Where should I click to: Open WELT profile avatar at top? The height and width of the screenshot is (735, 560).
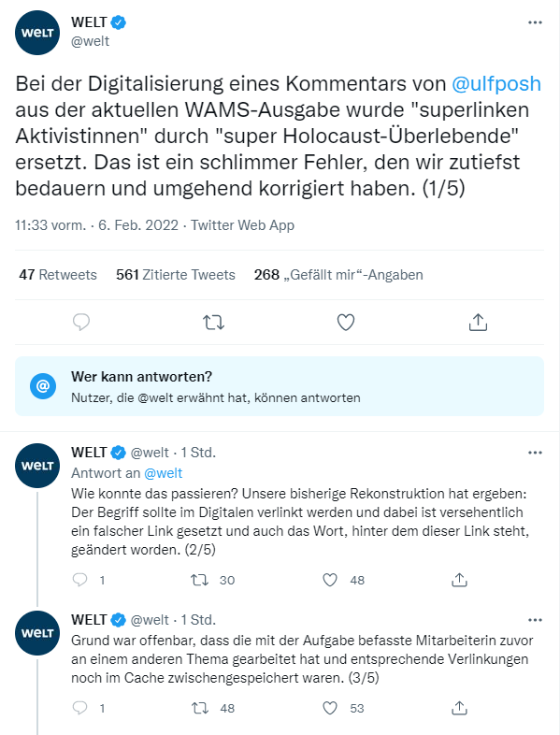[x=37, y=33]
